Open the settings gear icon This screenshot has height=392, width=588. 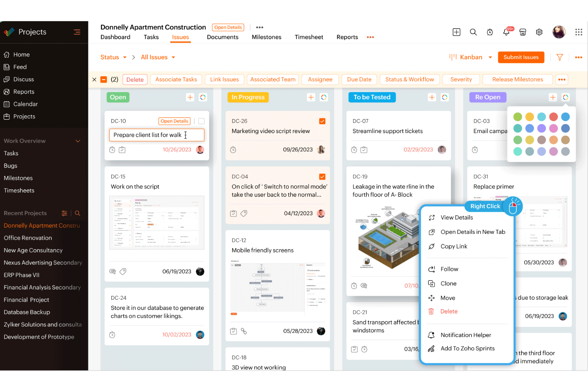click(x=539, y=32)
